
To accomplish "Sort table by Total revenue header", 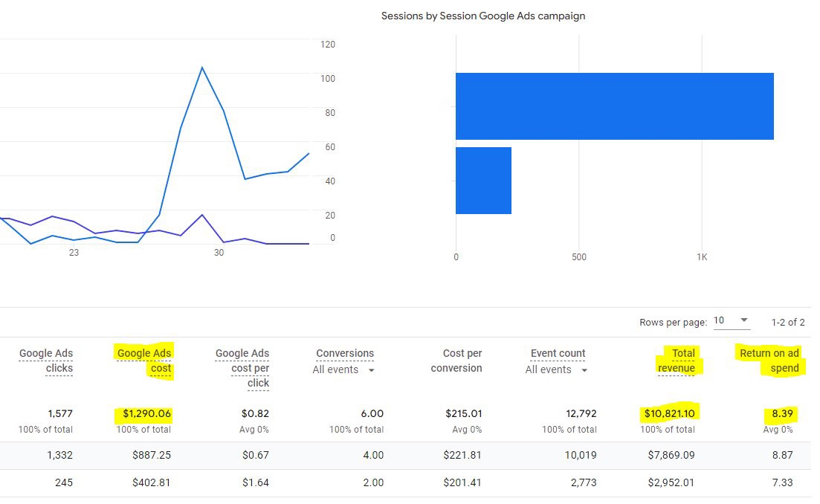I will (x=677, y=361).
